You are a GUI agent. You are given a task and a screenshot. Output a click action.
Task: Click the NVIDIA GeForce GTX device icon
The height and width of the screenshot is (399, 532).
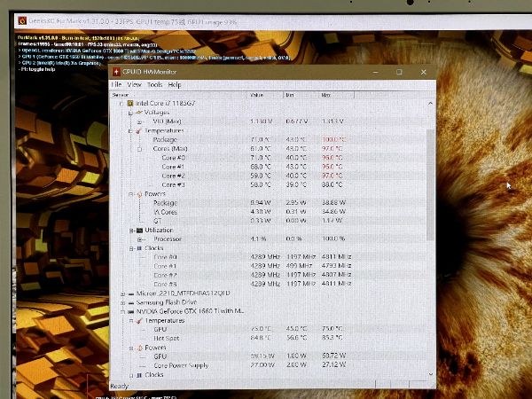[x=131, y=311]
